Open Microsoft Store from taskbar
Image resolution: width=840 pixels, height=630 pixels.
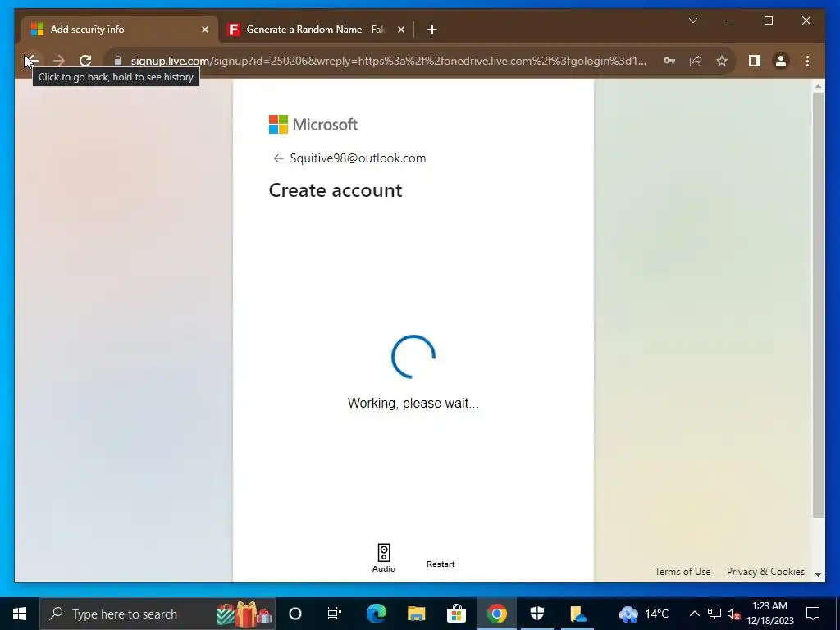coord(456,614)
